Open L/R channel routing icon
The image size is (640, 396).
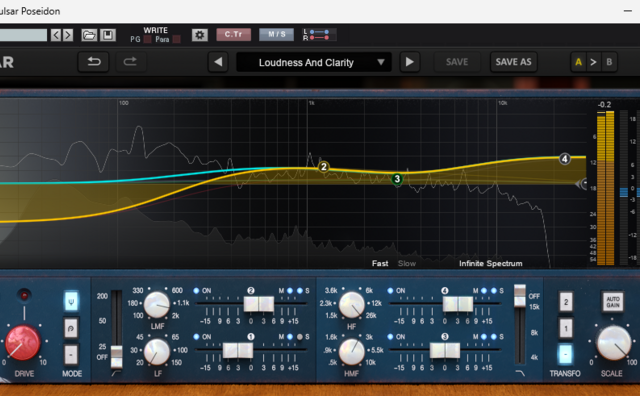(319, 35)
